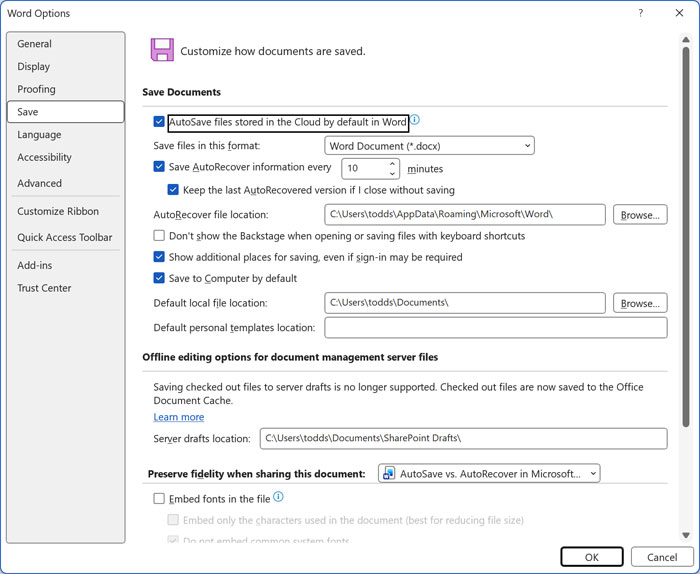
Task: Browse for AutoRecover file location
Action: [640, 215]
